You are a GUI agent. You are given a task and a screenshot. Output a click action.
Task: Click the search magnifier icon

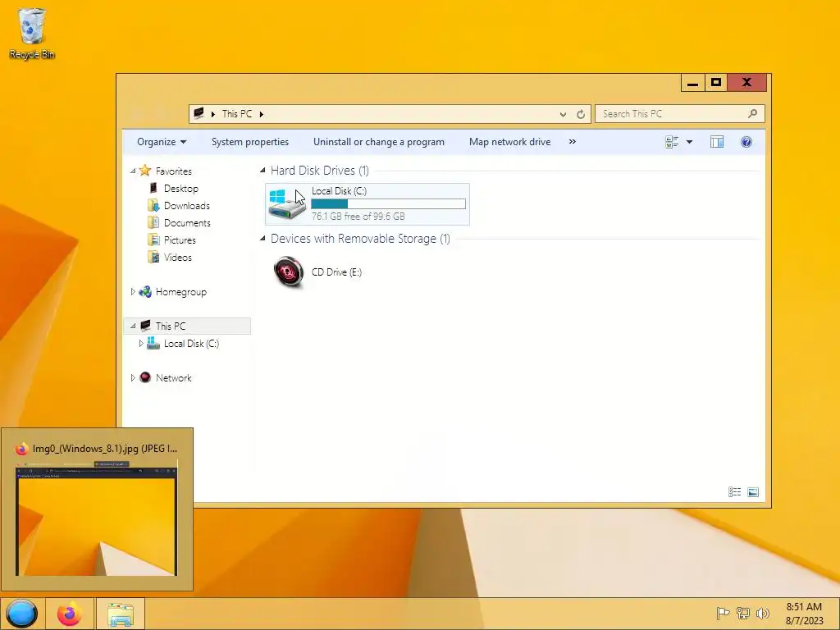753,113
